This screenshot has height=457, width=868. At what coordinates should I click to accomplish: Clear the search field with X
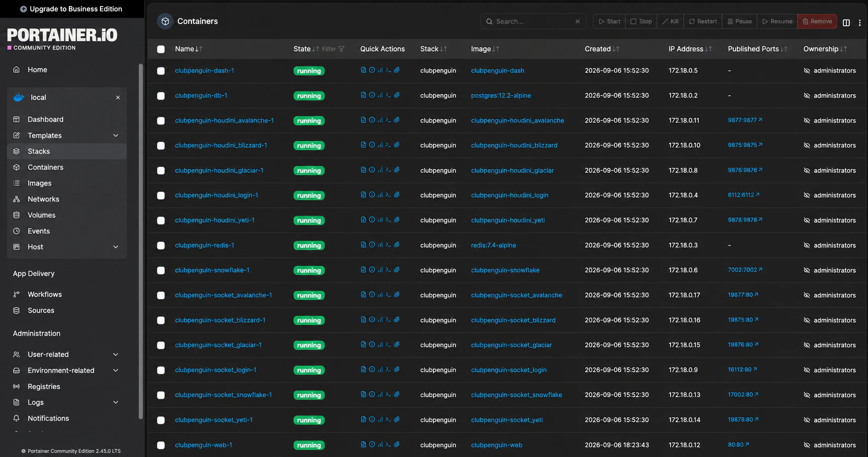coord(578,22)
